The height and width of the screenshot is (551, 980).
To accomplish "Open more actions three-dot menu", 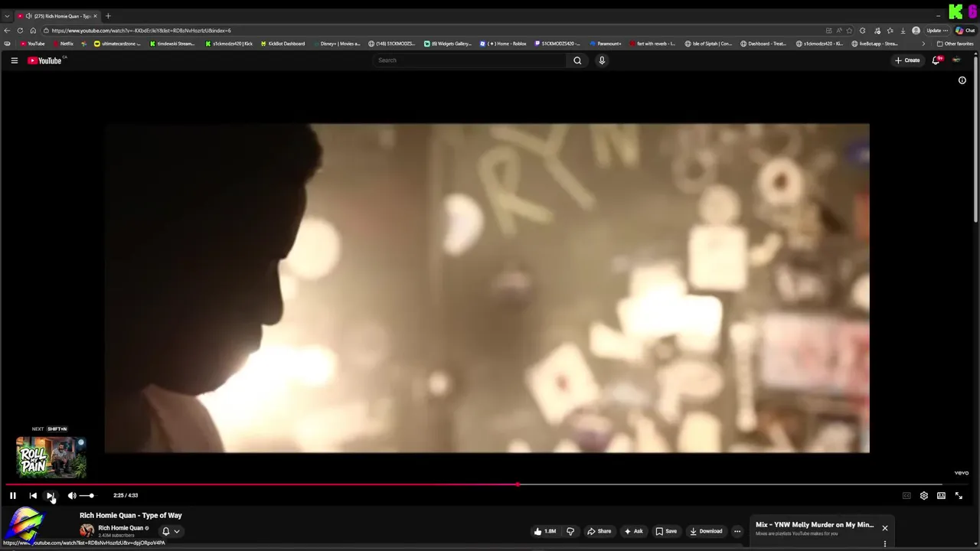I will coord(737,531).
